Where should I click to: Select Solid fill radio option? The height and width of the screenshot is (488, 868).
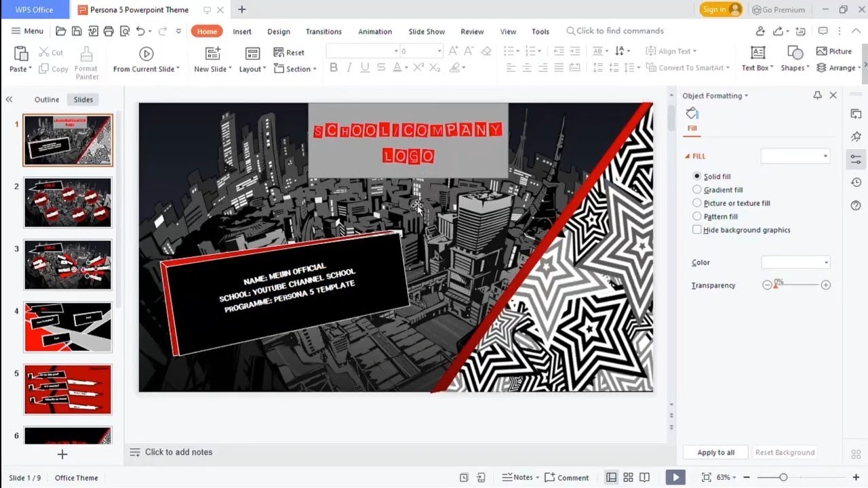(x=697, y=176)
